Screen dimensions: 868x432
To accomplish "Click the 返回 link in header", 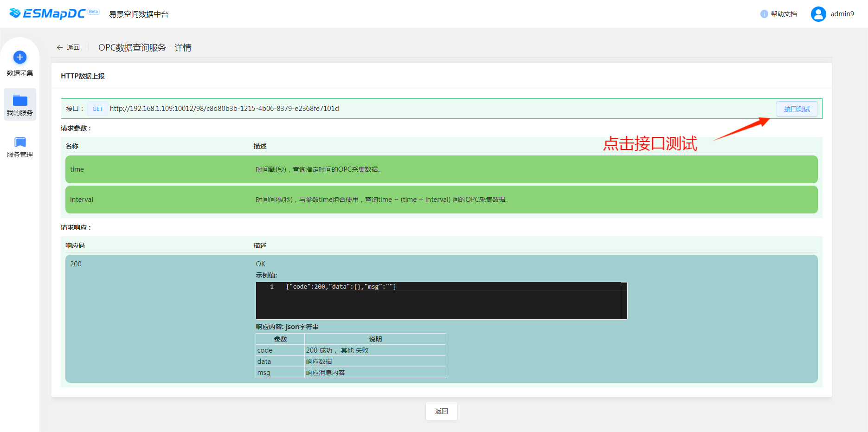I will coord(73,47).
